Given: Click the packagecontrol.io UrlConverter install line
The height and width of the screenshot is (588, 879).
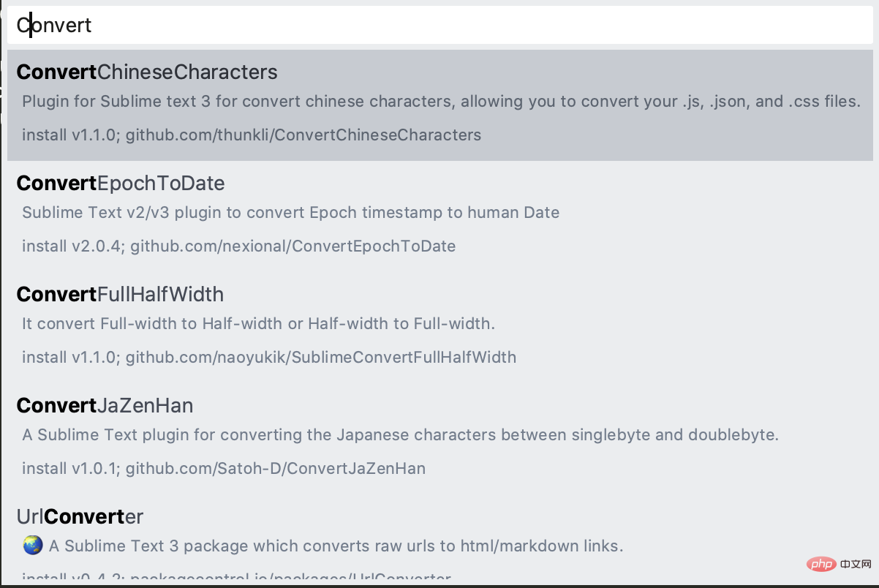Looking at the screenshot, I should 236,578.
